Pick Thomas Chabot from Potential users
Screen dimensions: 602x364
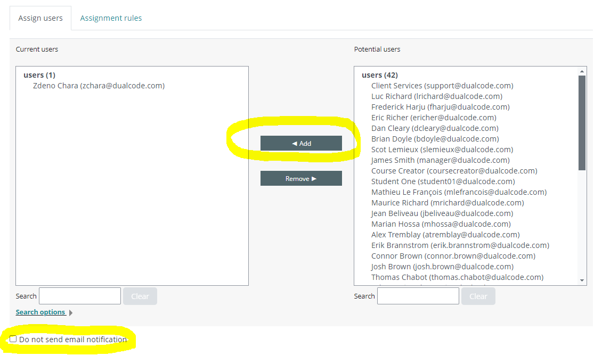coord(457,277)
